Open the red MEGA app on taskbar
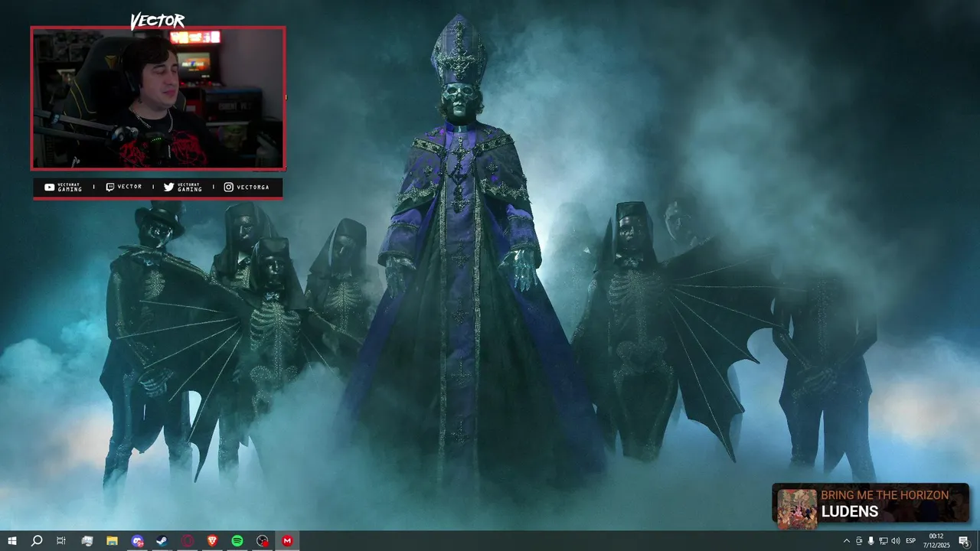980x551 pixels. tap(287, 541)
